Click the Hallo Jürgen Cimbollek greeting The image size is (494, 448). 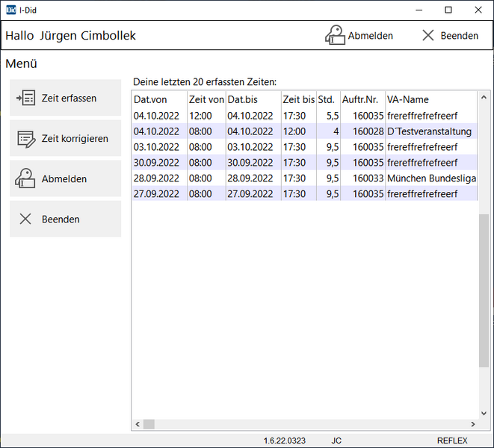(x=70, y=36)
